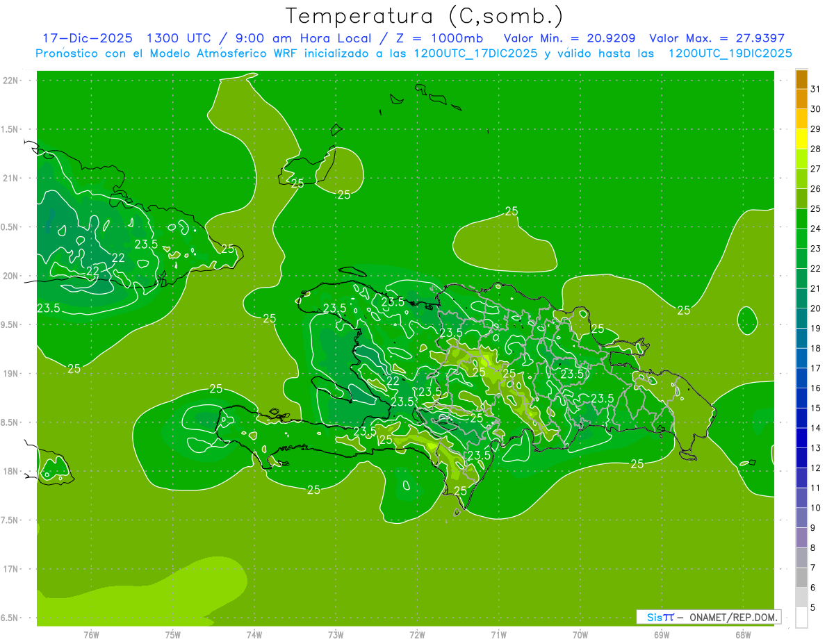834x644 pixels.
Task: Click the '72W' longitude axis label
Action: pyautogui.click(x=417, y=634)
